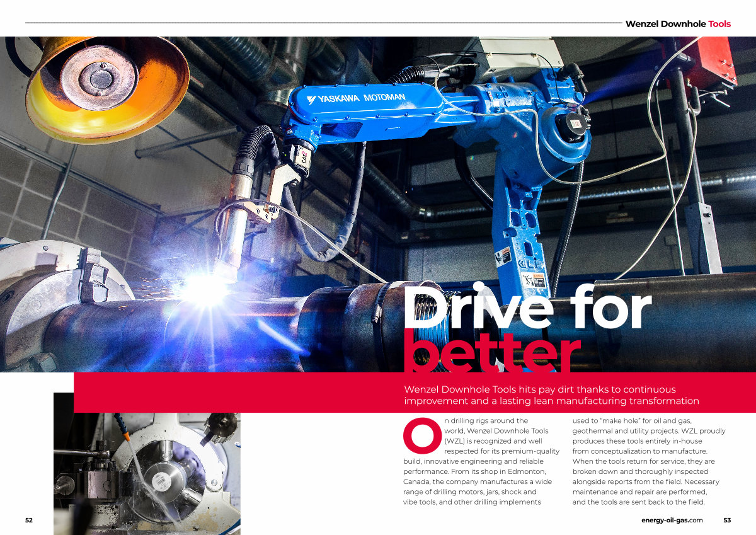
Task: Click the line 'geothermal and utility projects. WZL proudly'
Action: point(649,431)
